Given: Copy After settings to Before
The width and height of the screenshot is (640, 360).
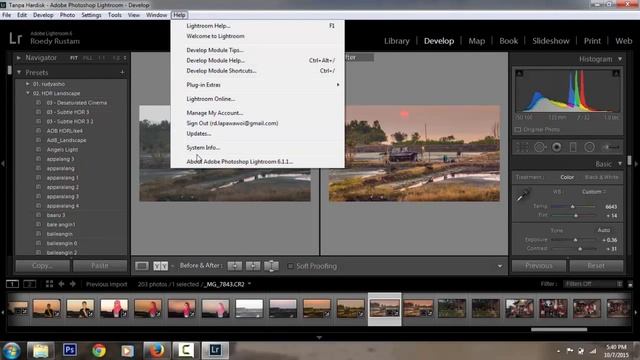Looking at the screenshot, I should click(x=253, y=266).
